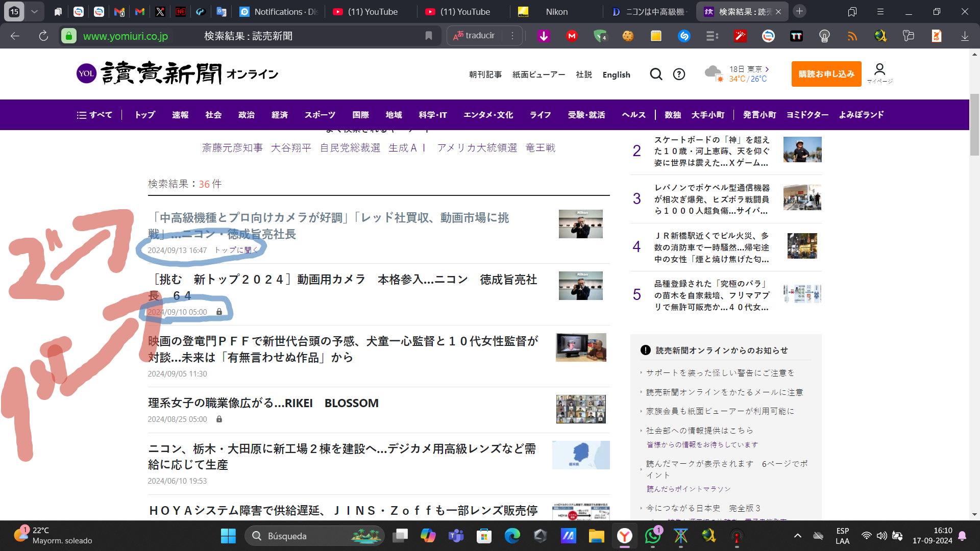Screen dimensions: 980x551
Task: Open the notification bell in system tray
Action: (962, 536)
